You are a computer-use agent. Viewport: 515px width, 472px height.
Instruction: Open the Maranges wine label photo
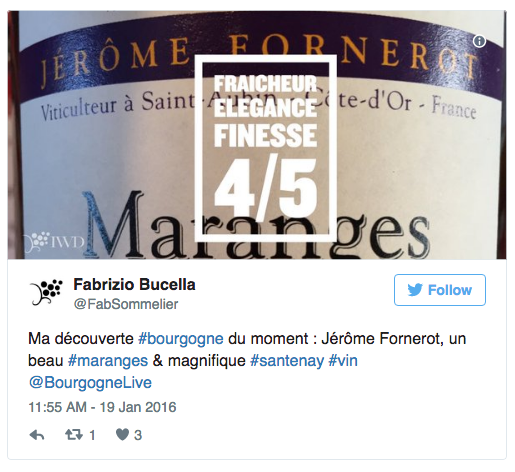coord(257,135)
